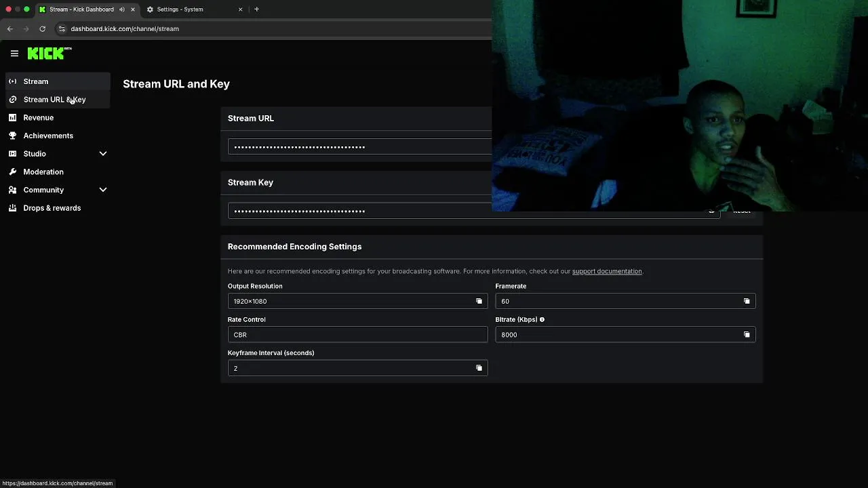The image size is (868, 488).
Task: Click the Recommended Encoding Settings heading
Action: pos(294,247)
